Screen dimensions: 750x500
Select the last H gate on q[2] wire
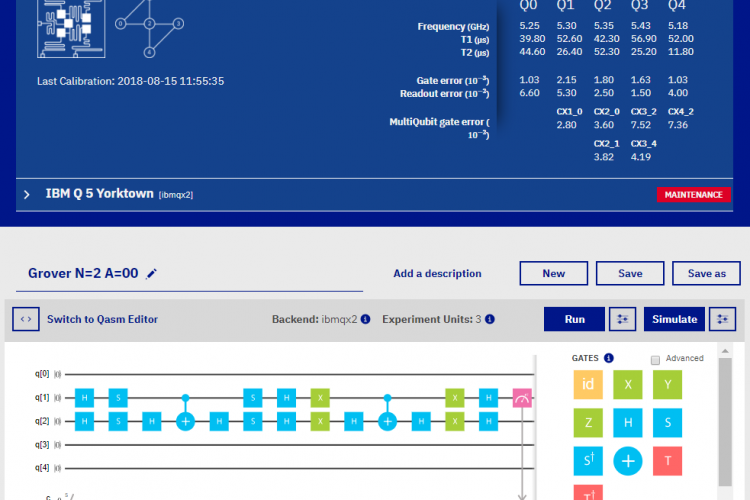click(488, 422)
